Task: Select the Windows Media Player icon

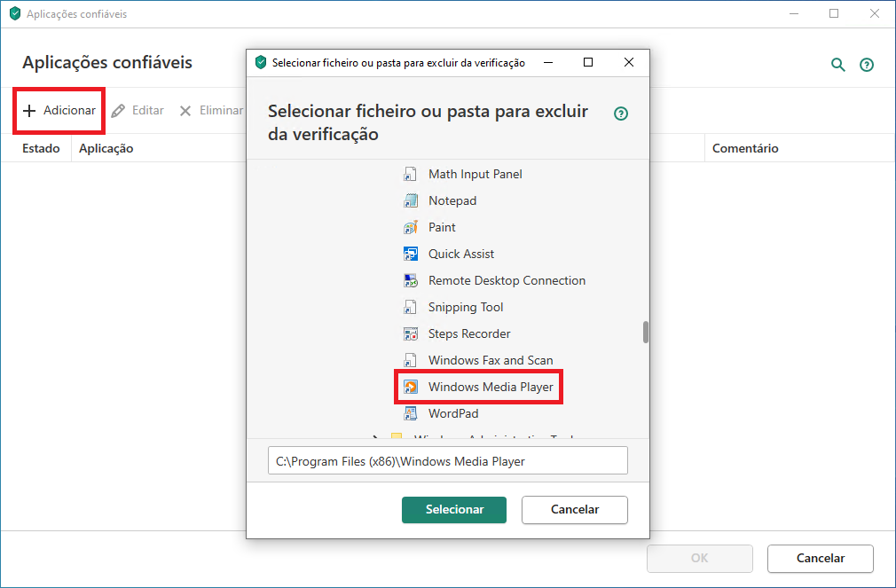Action: point(410,387)
